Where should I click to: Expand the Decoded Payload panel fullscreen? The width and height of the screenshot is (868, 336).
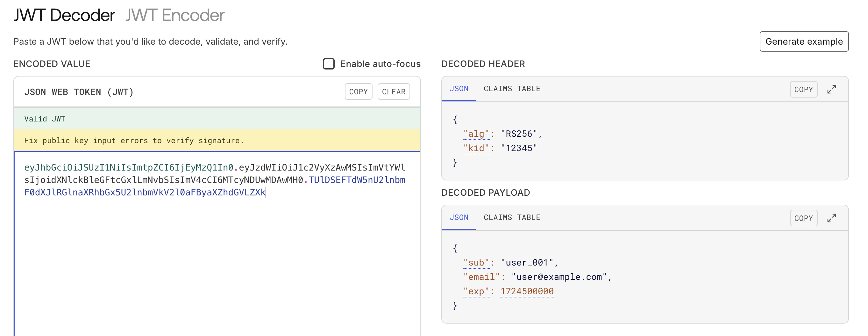[832, 218]
